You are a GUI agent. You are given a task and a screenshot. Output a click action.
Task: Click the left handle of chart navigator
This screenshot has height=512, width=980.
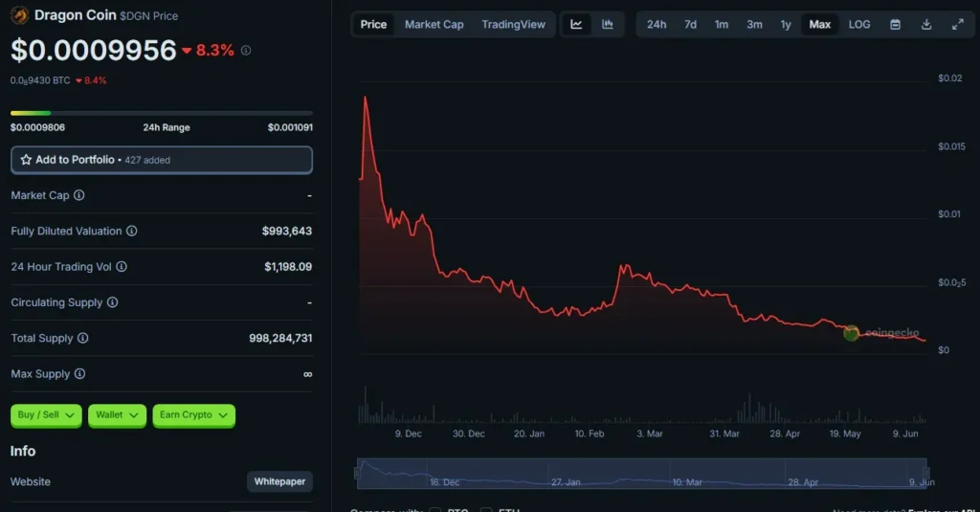[358, 473]
